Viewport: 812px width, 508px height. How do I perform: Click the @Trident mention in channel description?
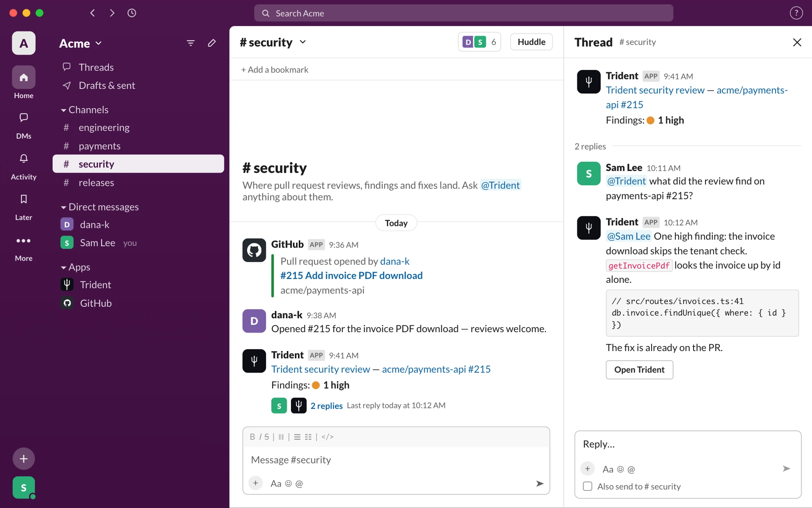(x=500, y=185)
